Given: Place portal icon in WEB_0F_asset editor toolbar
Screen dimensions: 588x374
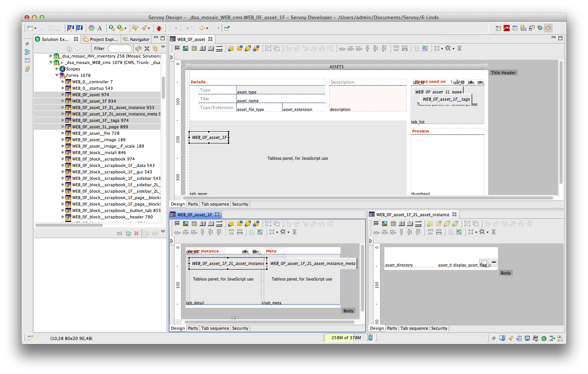Looking at the screenshot, I should coord(194,48).
